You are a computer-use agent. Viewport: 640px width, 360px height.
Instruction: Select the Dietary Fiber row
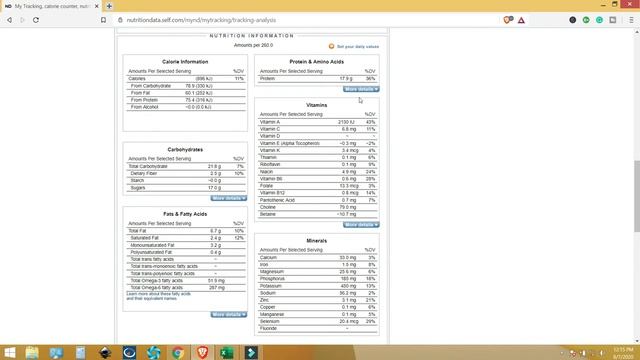point(186,173)
